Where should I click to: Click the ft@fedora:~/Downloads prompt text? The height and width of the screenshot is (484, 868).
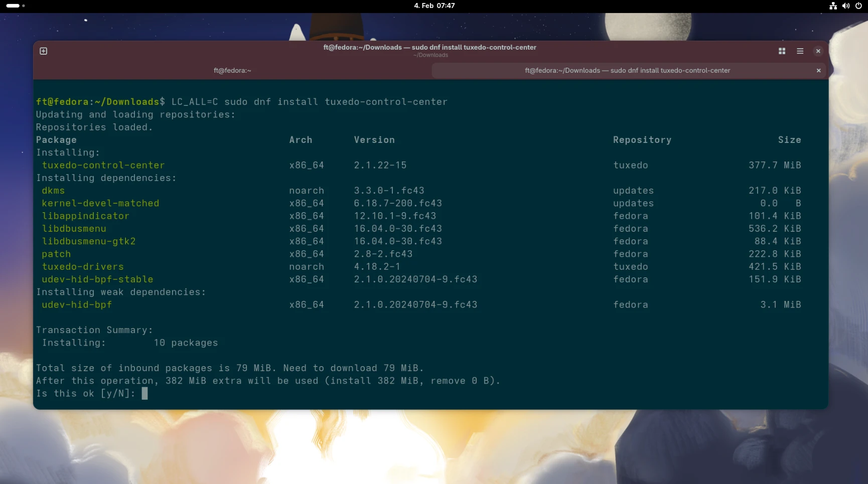point(97,102)
